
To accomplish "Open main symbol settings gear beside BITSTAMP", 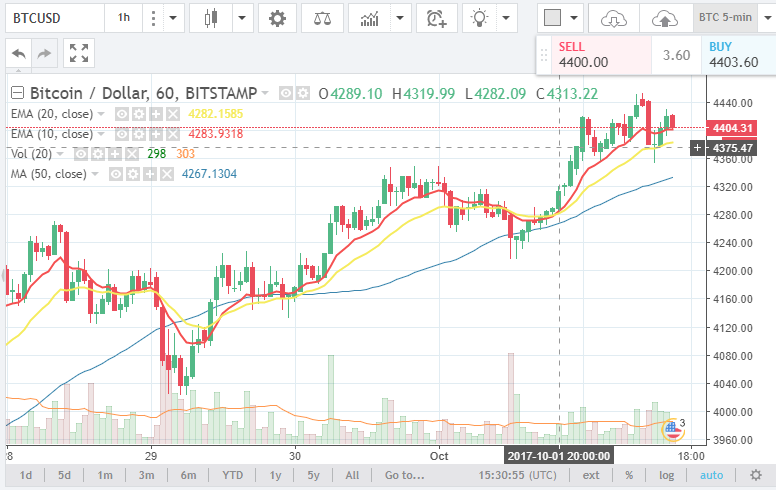I will pyautogui.click(x=302, y=93).
